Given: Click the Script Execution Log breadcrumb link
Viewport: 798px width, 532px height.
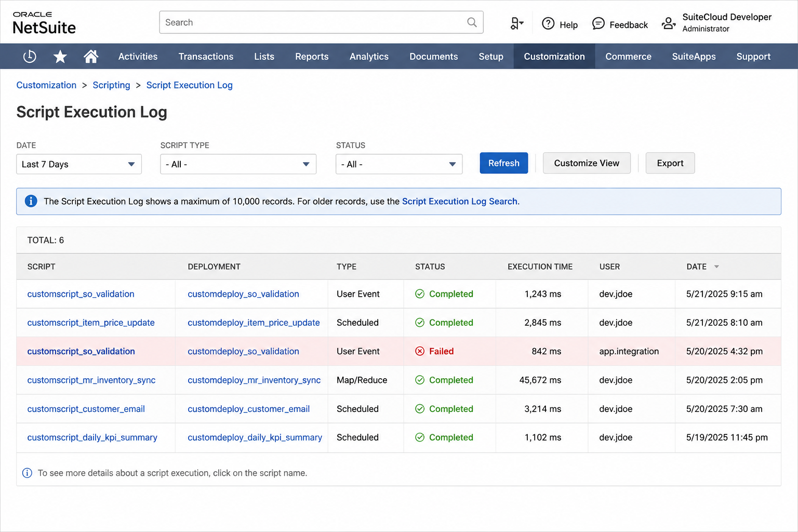Looking at the screenshot, I should (x=189, y=85).
